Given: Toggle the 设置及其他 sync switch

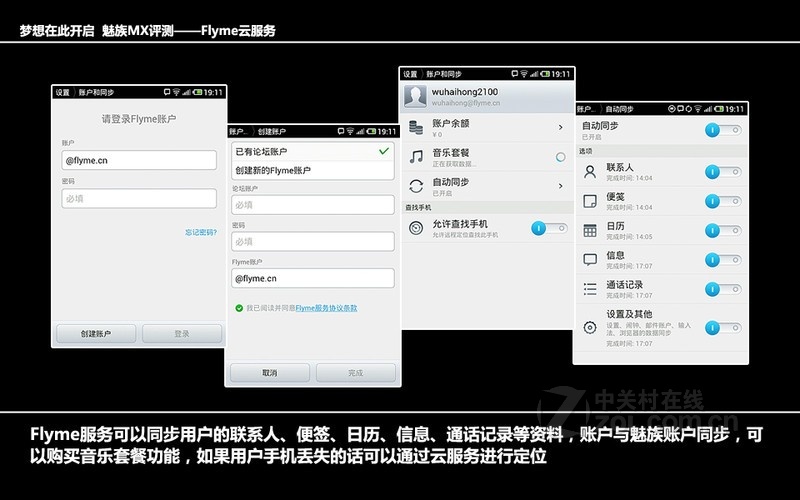Looking at the screenshot, I should click(723, 328).
